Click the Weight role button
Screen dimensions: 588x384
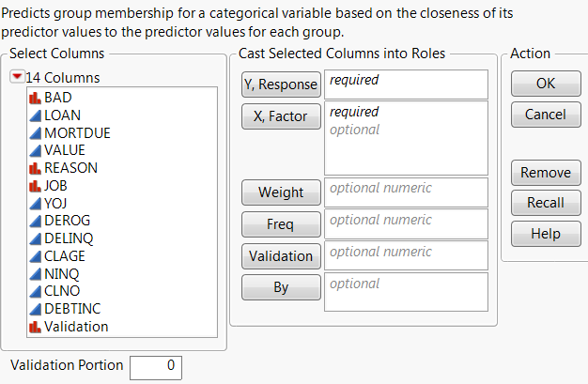pyautogui.click(x=281, y=192)
